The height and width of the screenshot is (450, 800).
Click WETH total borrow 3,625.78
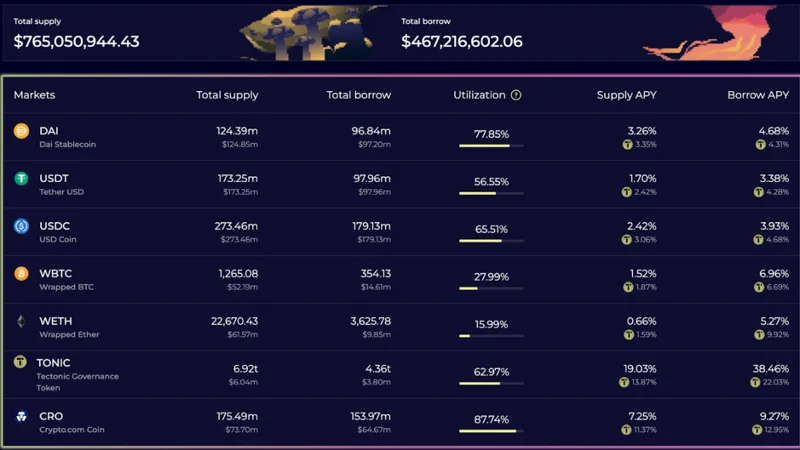[370, 321]
